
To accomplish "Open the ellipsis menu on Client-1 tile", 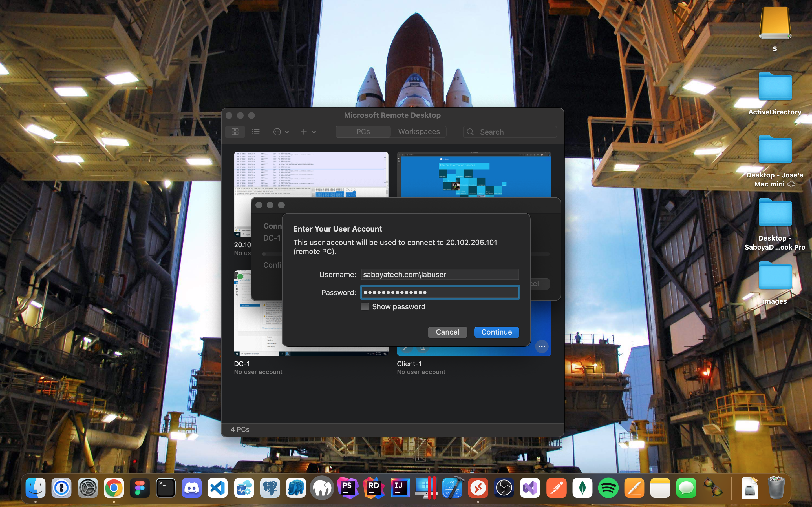I will tap(542, 346).
